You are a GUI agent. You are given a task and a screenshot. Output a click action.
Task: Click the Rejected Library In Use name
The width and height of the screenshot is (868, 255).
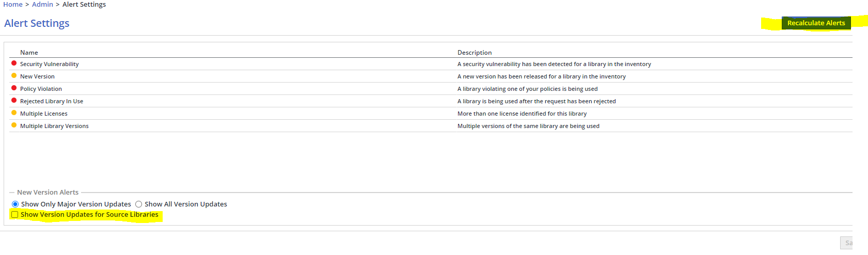point(52,101)
